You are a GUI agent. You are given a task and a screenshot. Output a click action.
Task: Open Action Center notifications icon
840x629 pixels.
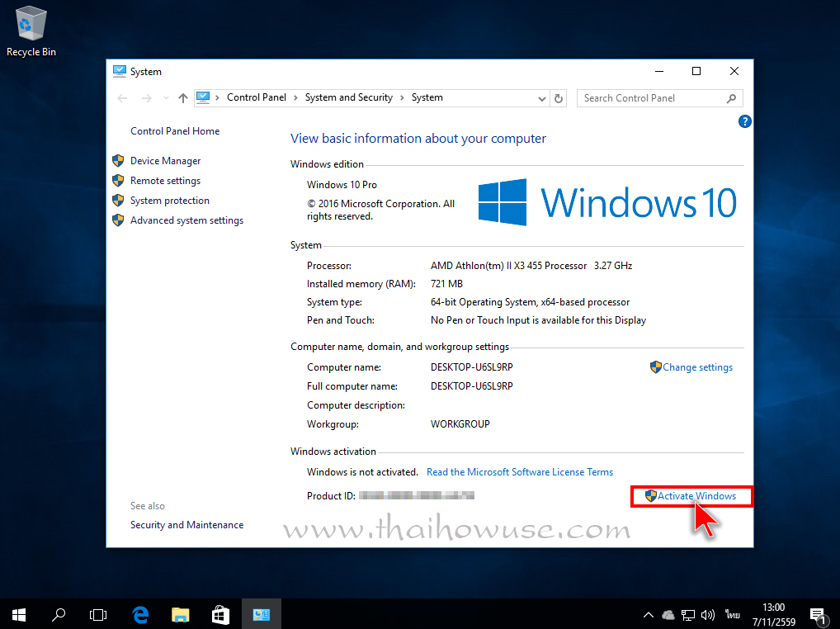[818, 616]
